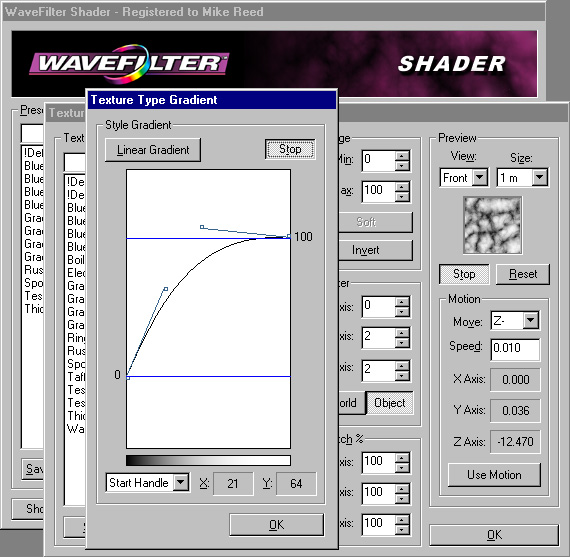The height and width of the screenshot is (557, 570).
Task: Click the Linear Gradient button
Action: [x=153, y=150]
